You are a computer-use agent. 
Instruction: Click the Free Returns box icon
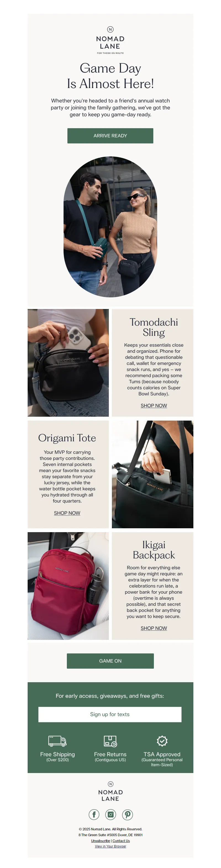coord(110,741)
